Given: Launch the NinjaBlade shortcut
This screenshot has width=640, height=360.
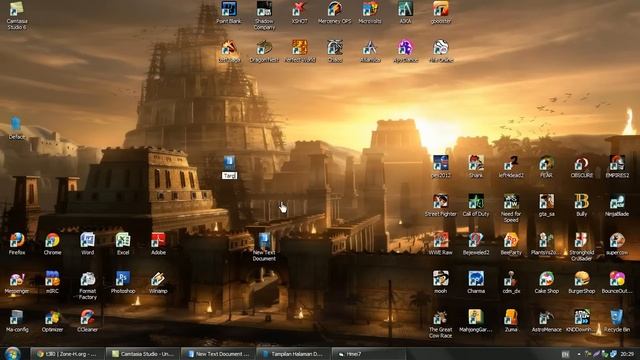Looking at the screenshot, I should coord(617,205).
